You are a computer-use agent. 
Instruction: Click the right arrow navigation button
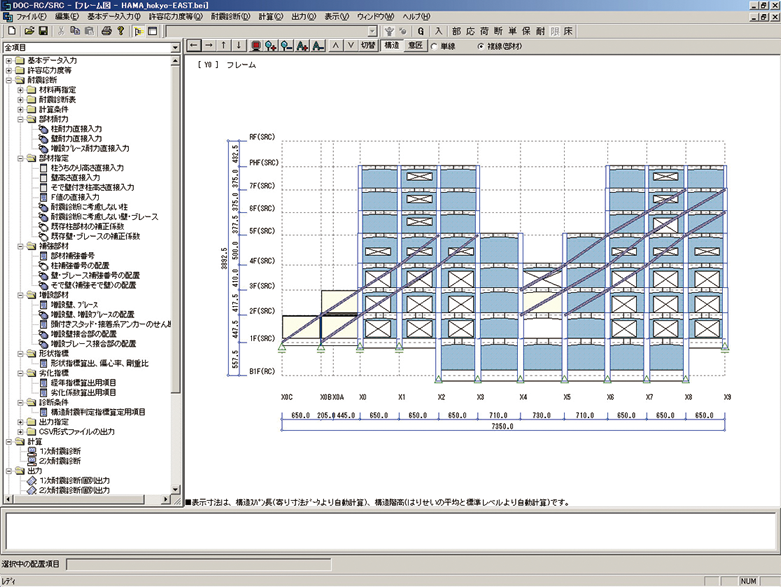point(209,46)
